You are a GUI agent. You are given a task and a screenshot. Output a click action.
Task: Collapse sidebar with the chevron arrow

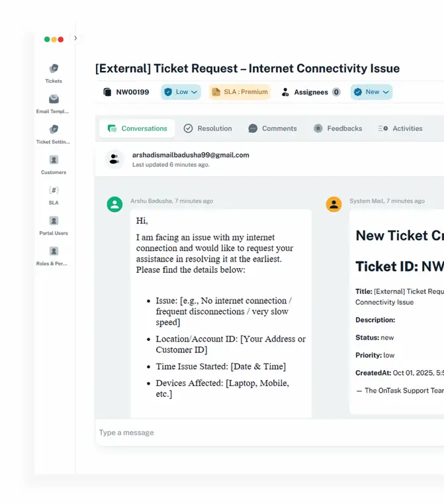[75, 38]
